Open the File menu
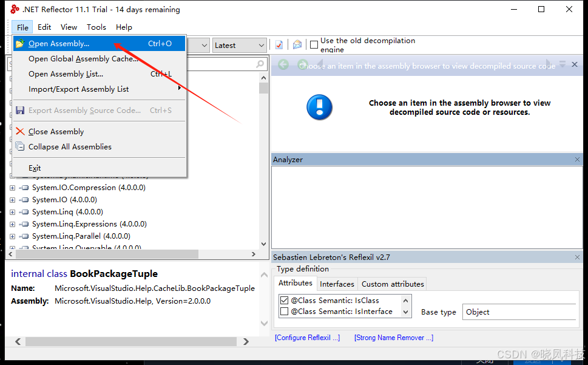The height and width of the screenshot is (365, 588). point(22,27)
